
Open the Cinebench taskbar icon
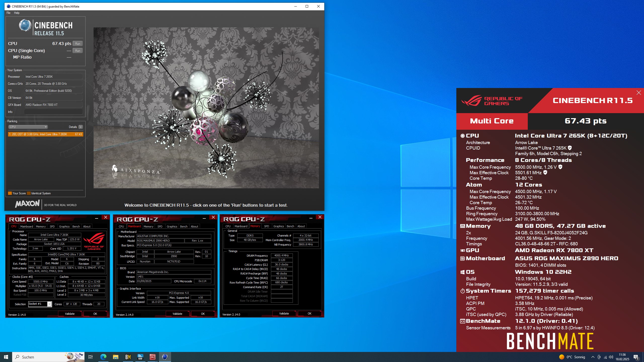165,357
